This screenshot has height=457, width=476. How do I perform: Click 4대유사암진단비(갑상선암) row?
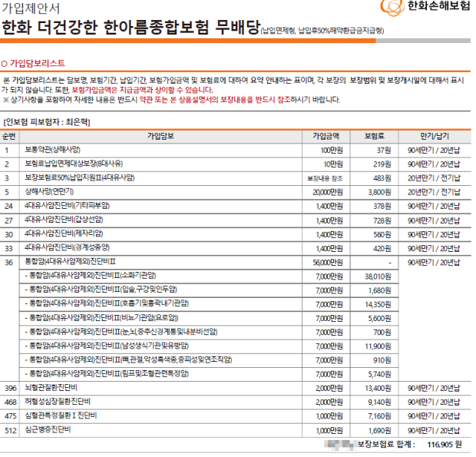236,220
